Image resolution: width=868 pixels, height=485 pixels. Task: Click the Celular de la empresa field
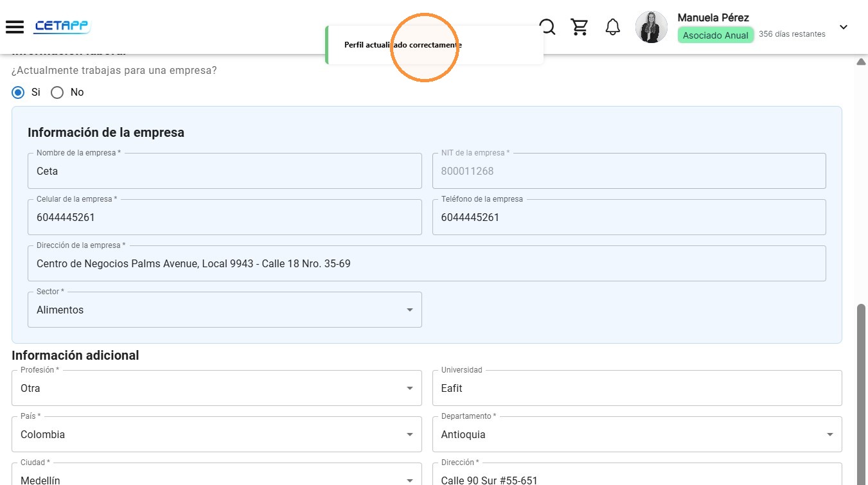point(225,217)
